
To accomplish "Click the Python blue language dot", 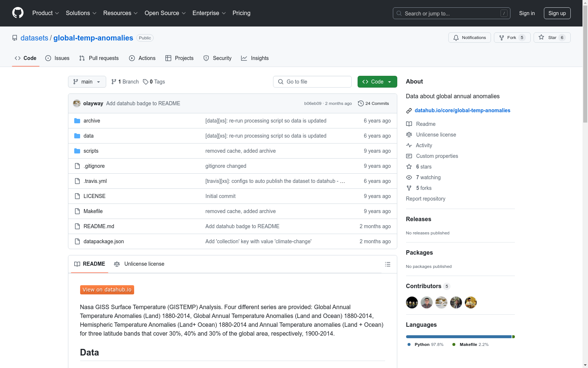I will click(x=409, y=344).
